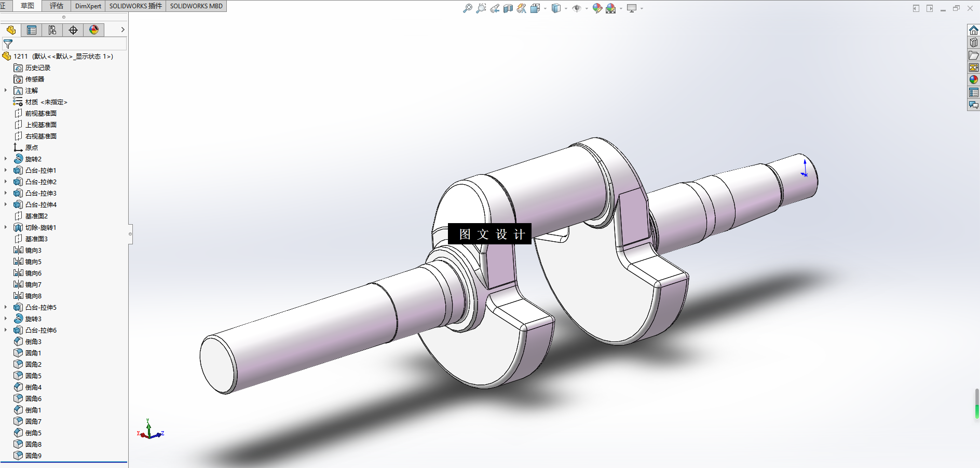Open the 评估 ribbon tab
980x468 pixels.
57,6
